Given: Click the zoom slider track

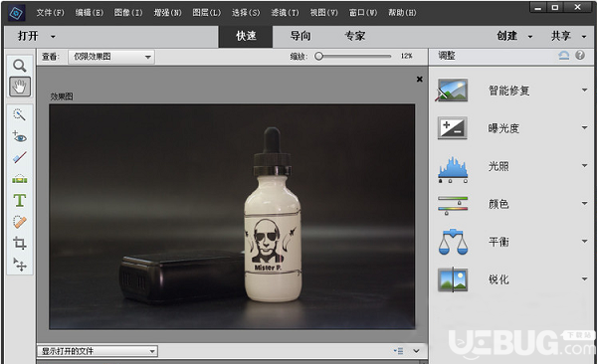Looking at the screenshot, I should (355, 57).
